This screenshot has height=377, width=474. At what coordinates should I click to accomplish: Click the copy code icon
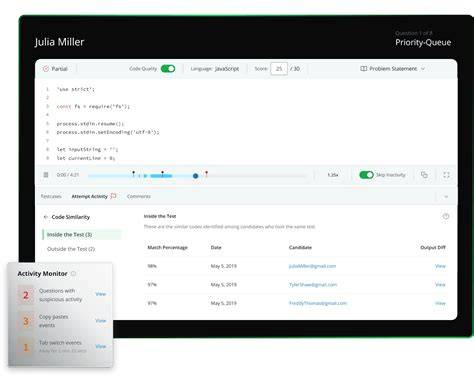tap(424, 175)
